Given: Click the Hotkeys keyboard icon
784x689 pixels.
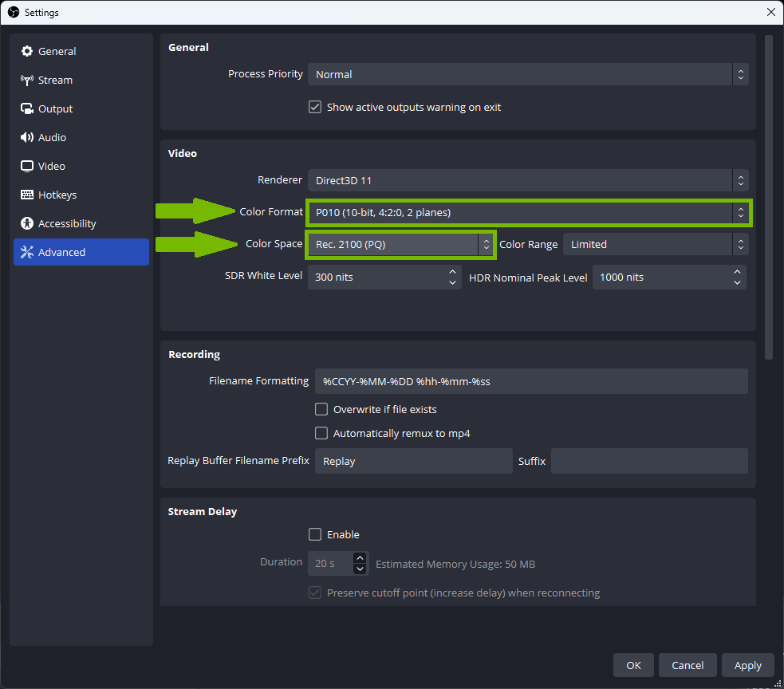Looking at the screenshot, I should point(27,195).
